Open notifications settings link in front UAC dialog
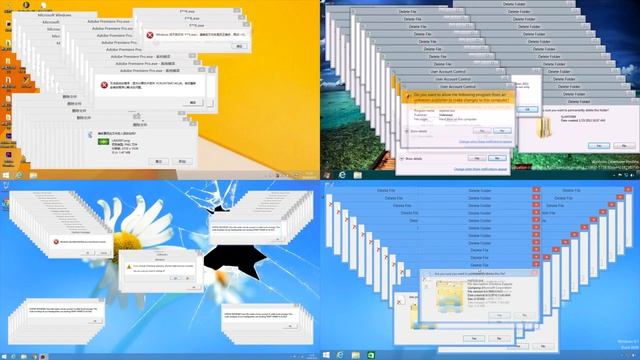 click(x=485, y=142)
